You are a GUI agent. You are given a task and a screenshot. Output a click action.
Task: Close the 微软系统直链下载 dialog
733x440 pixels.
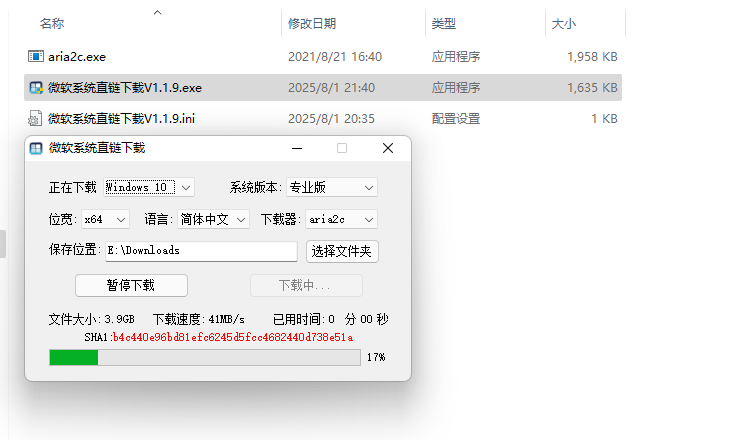coord(388,148)
